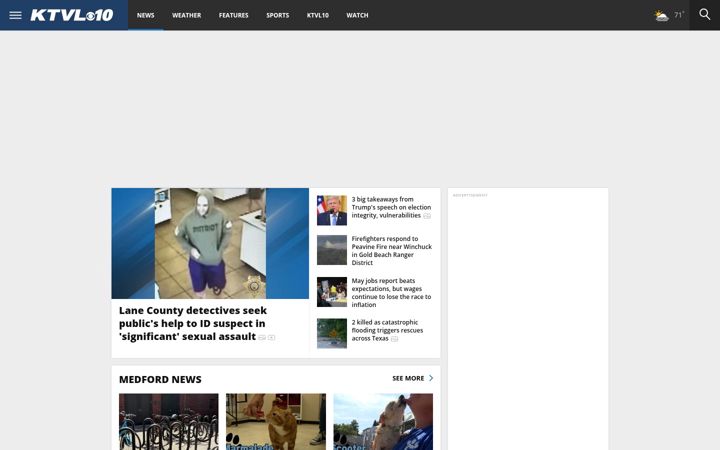Open the News menu
This screenshot has width=720, height=450.
146,15
